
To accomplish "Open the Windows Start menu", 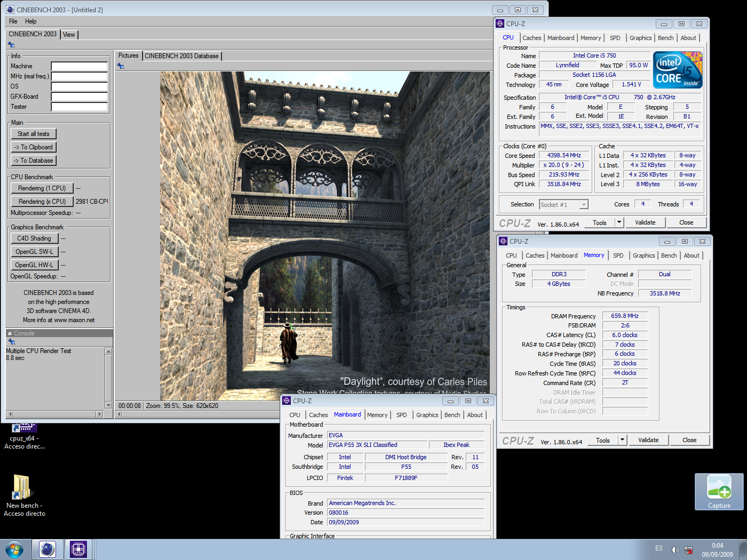I will pyautogui.click(x=14, y=549).
